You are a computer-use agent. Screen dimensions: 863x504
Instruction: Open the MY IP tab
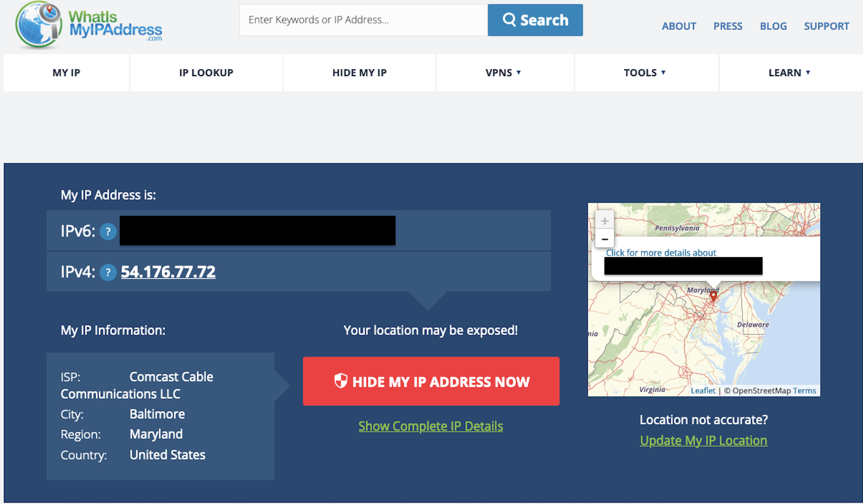[x=66, y=73]
